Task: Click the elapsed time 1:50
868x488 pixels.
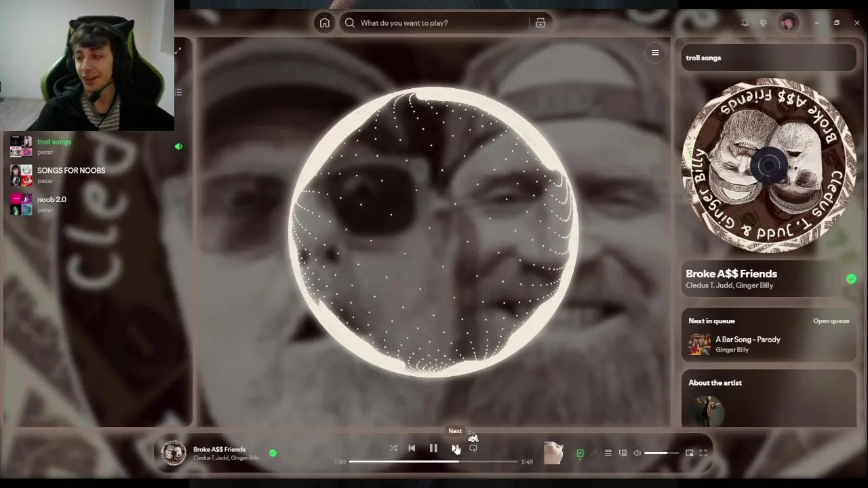Action: click(340, 462)
